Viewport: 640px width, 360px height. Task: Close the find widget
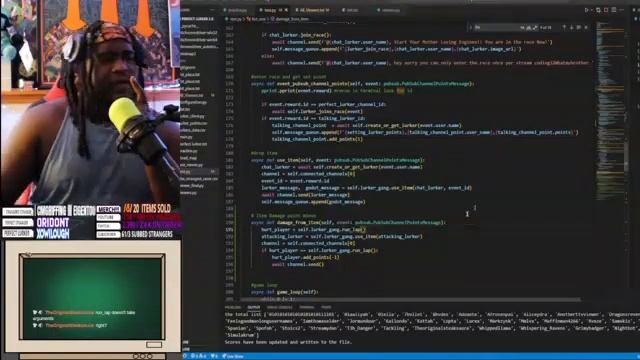coord(586,27)
